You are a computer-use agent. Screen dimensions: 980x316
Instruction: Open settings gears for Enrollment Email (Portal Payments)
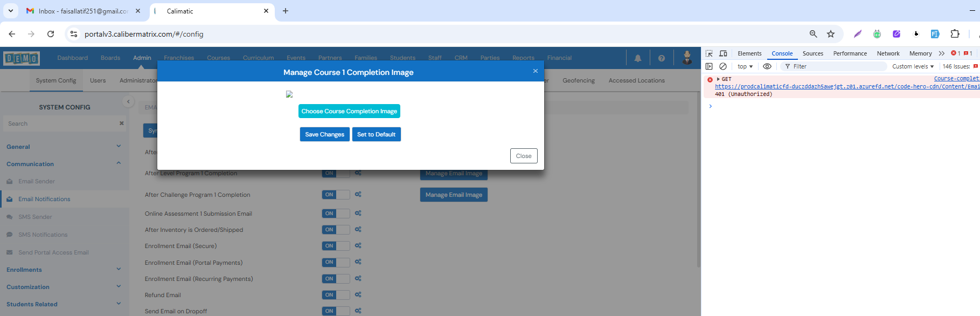[358, 262]
